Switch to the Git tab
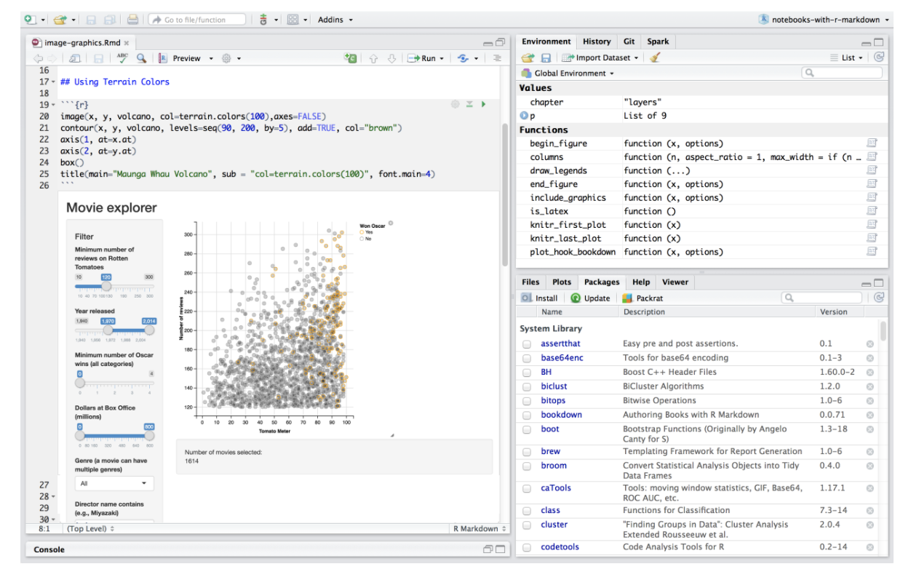Screen dimensions: 911x588 click(631, 41)
